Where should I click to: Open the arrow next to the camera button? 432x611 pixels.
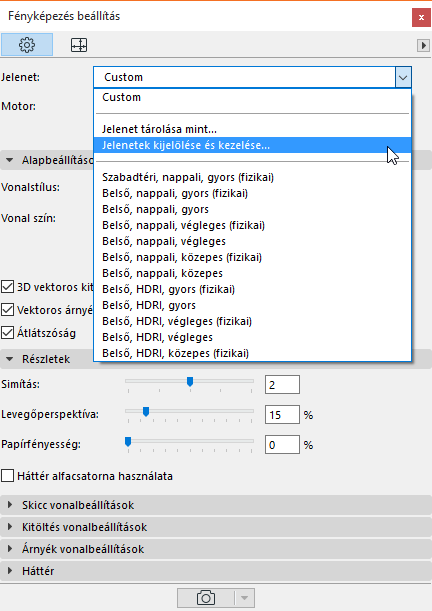[x=245, y=598]
